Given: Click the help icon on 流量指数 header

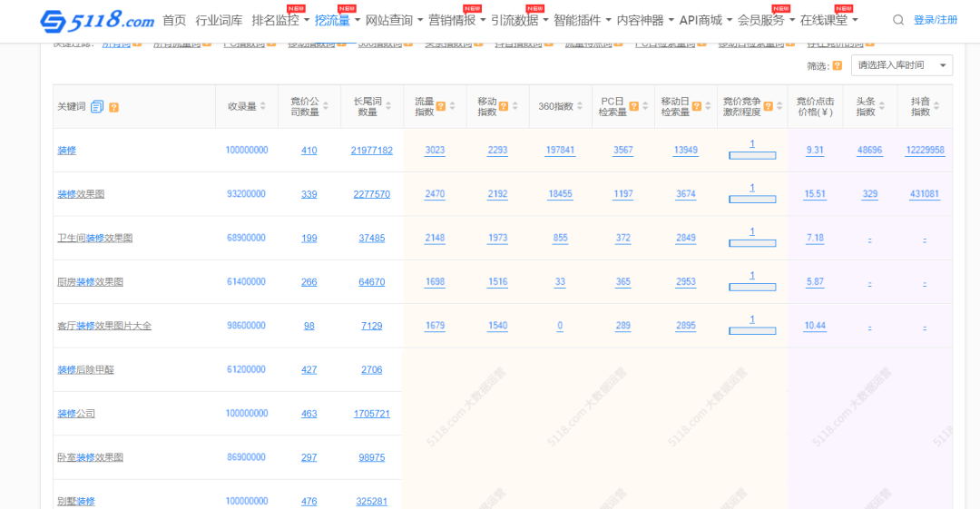Looking at the screenshot, I should tap(441, 106).
